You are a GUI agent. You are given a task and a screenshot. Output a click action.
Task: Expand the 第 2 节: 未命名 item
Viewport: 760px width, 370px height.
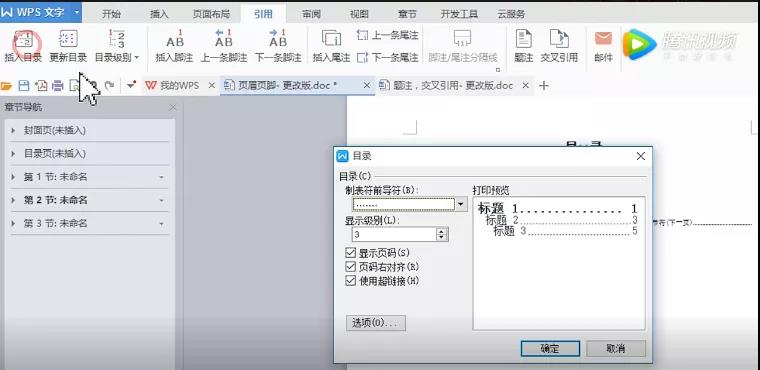(13, 200)
